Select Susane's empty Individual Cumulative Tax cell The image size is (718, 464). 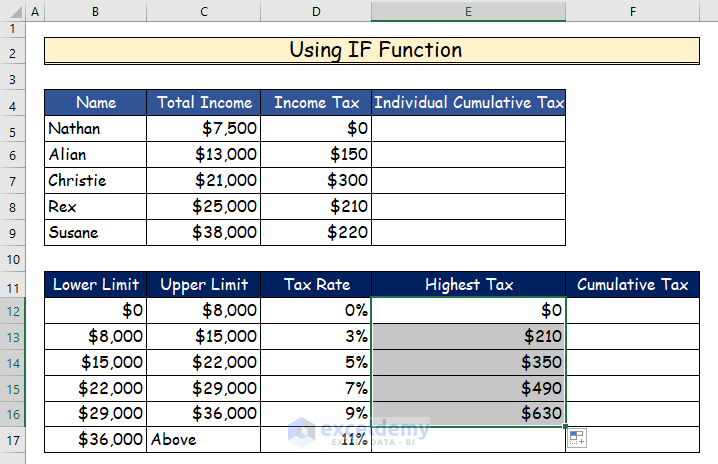click(468, 232)
